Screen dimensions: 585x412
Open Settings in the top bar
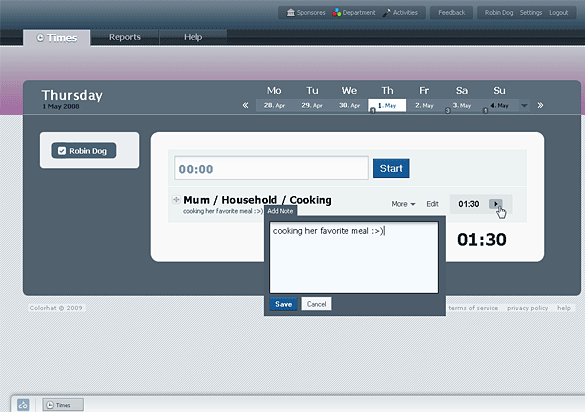coord(531,13)
